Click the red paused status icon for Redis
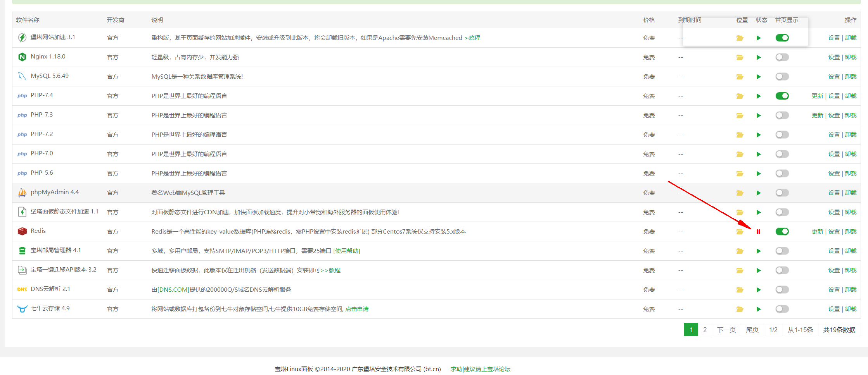 tap(758, 232)
